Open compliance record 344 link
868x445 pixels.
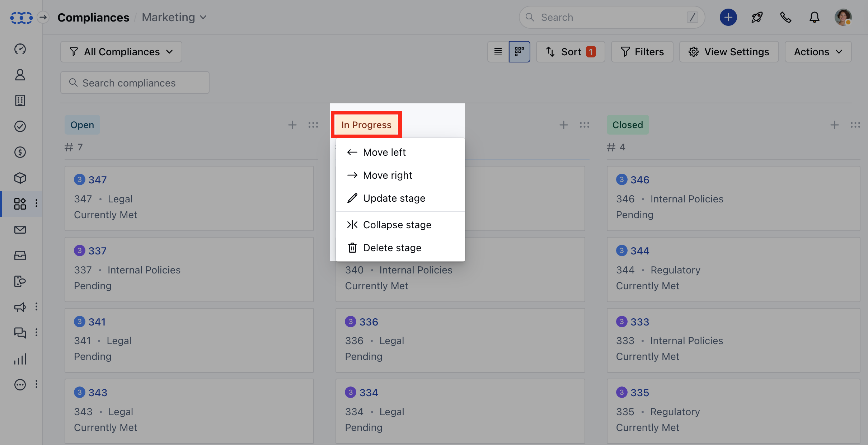click(x=640, y=251)
